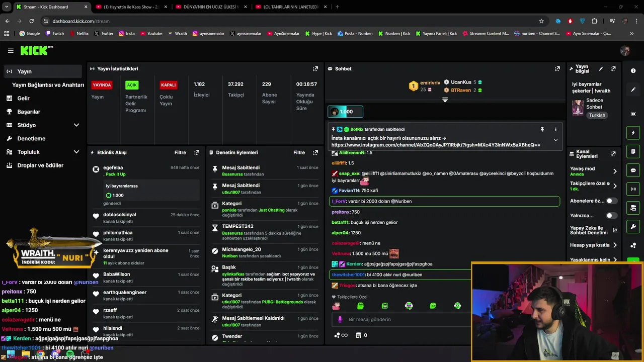Screen dimensions: 644x362
Task: Select Yayın in the sidebar
Action: [43, 71]
